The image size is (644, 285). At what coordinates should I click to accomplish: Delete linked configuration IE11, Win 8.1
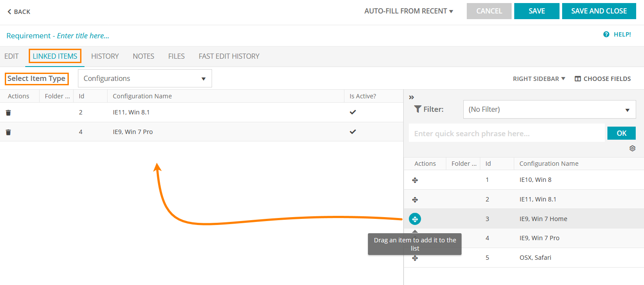(x=8, y=113)
